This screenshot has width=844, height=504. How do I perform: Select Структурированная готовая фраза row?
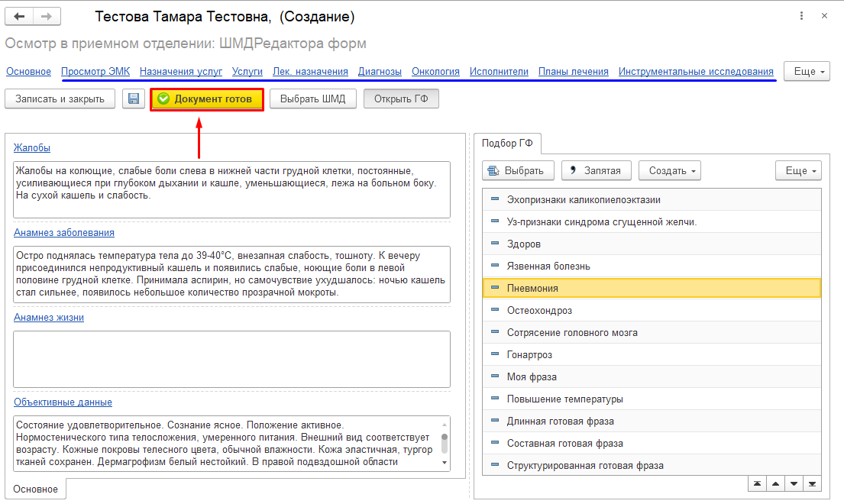pyautogui.click(x=652, y=465)
